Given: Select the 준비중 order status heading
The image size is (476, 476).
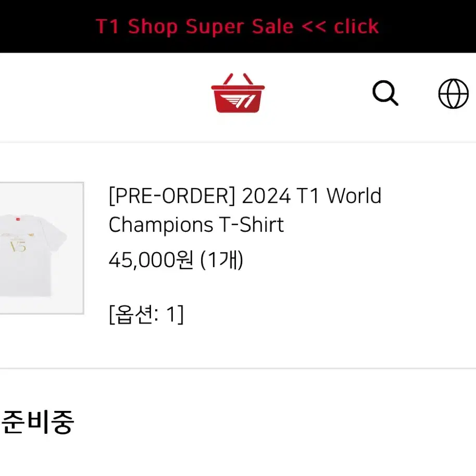Looking at the screenshot, I should 37,422.
